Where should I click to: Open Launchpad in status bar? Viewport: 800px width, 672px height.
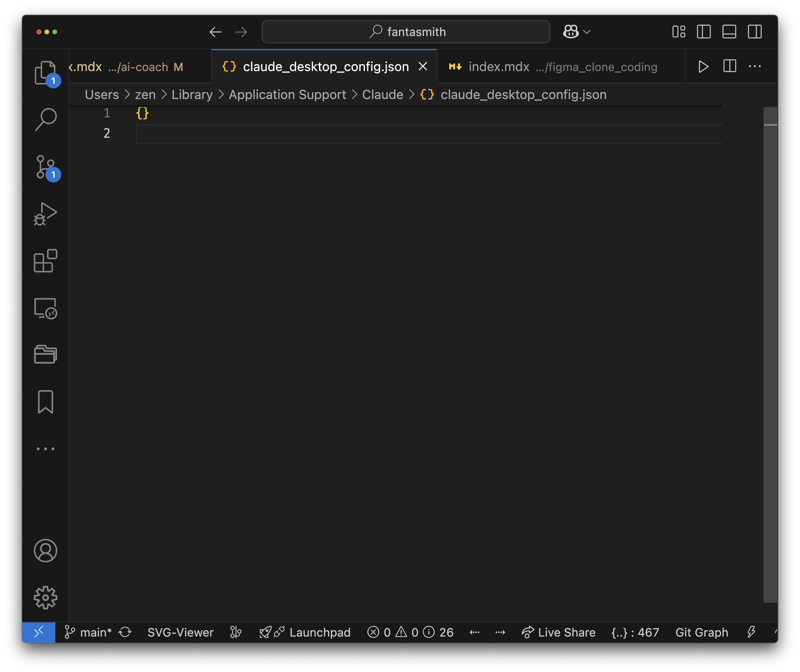[305, 632]
